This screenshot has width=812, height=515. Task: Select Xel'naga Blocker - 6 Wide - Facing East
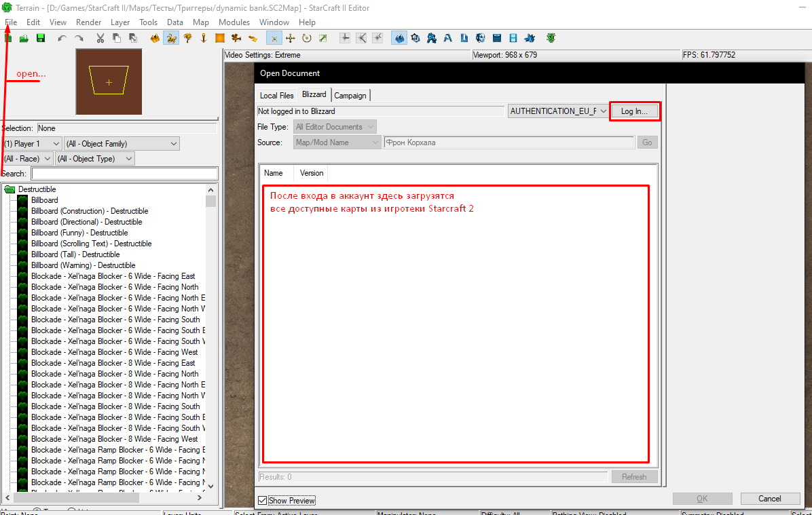[113, 276]
